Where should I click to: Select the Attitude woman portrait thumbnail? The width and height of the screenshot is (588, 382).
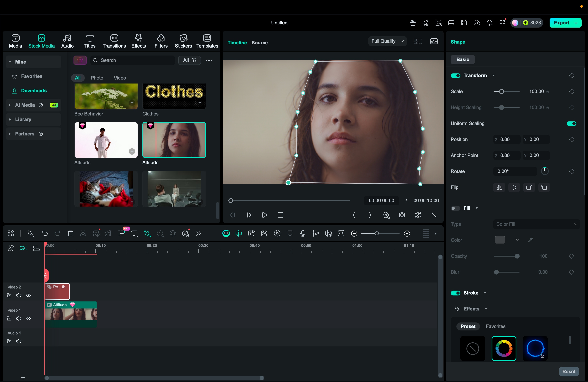pyautogui.click(x=174, y=140)
